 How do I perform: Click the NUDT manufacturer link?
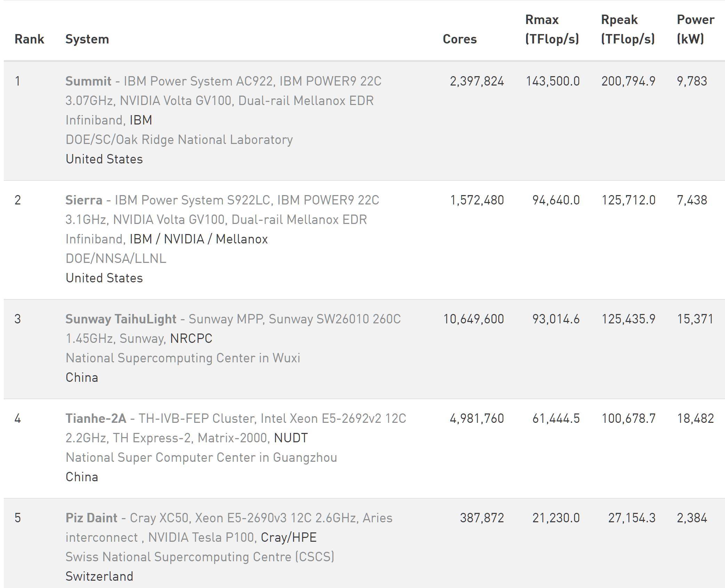(x=291, y=438)
